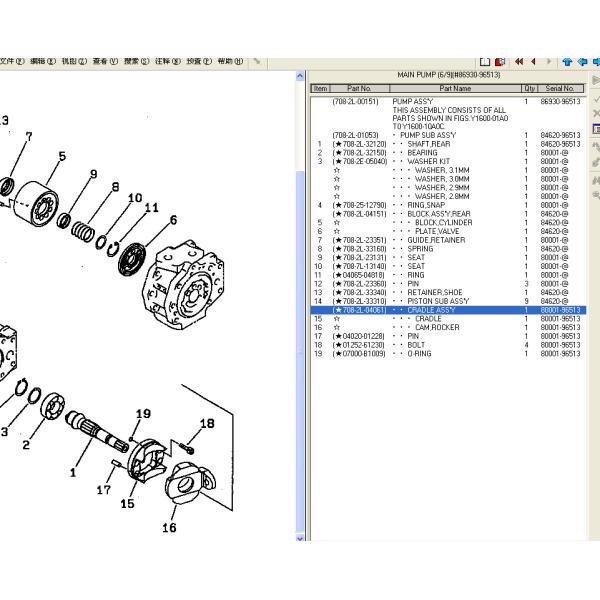Screen dimensions: 600x600
Task: Go to previous page with the single red arrow
Action: pyautogui.click(x=533, y=61)
